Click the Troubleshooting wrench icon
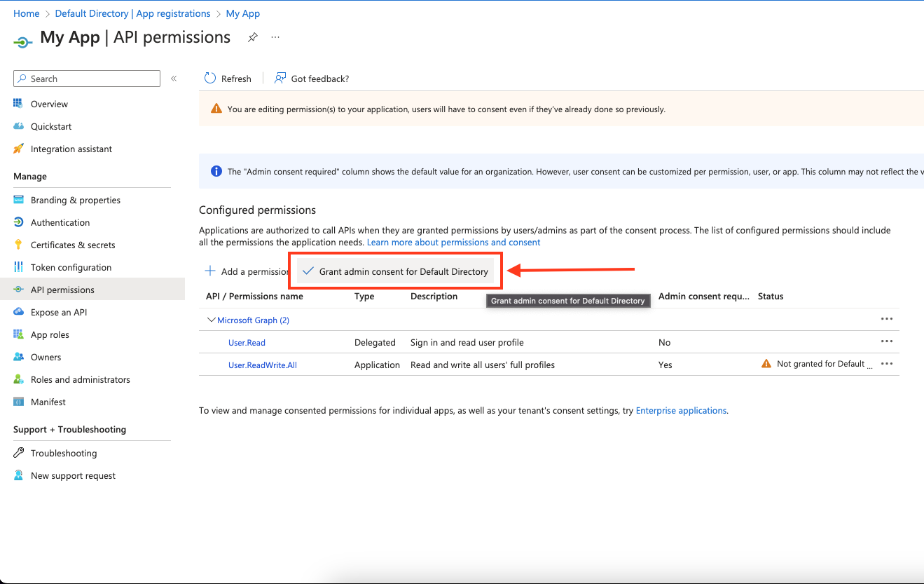924x584 pixels. [x=18, y=453]
